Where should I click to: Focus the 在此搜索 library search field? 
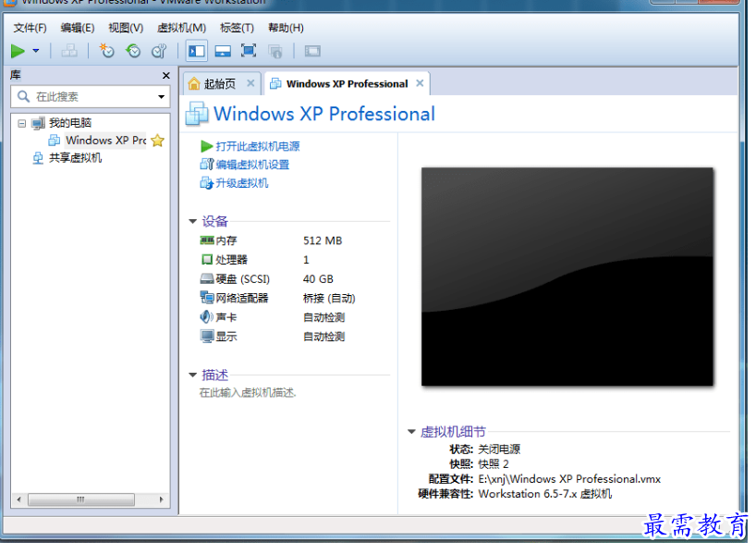[91, 97]
